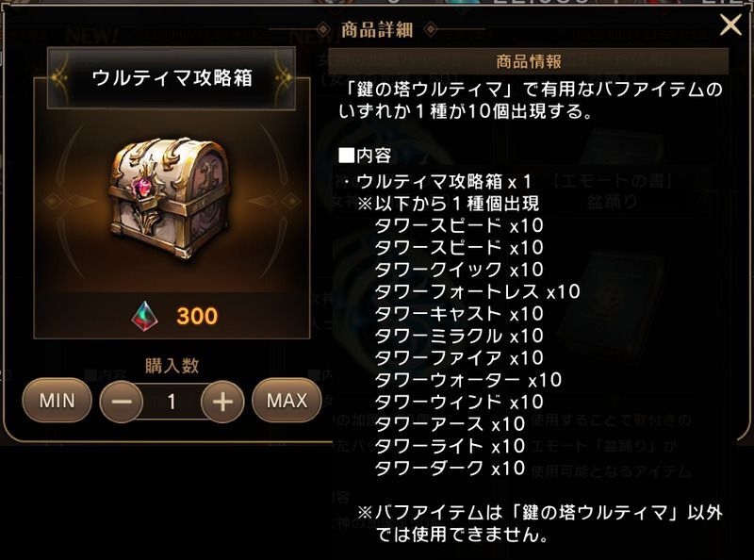Image resolution: width=754 pixels, height=560 pixels.
Task: Click the diamond ornament right of 商品詳細
Action: click(431, 30)
